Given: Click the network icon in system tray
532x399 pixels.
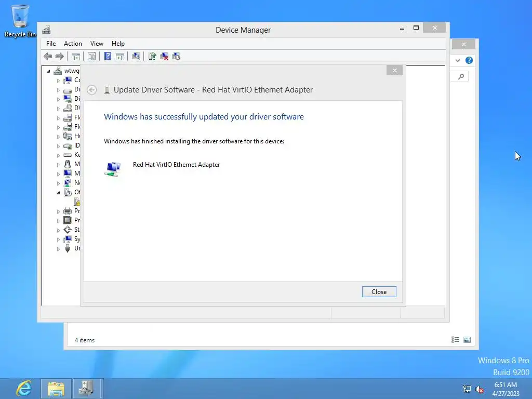Looking at the screenshot, I should pyautogui.click(x=467, y=389).
